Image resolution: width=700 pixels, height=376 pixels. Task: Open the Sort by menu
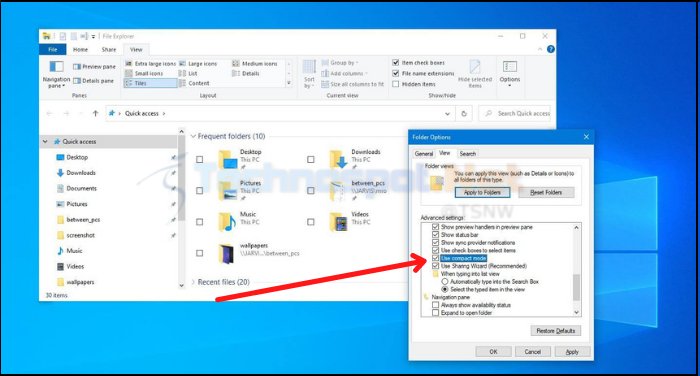(x=309, y=74)
